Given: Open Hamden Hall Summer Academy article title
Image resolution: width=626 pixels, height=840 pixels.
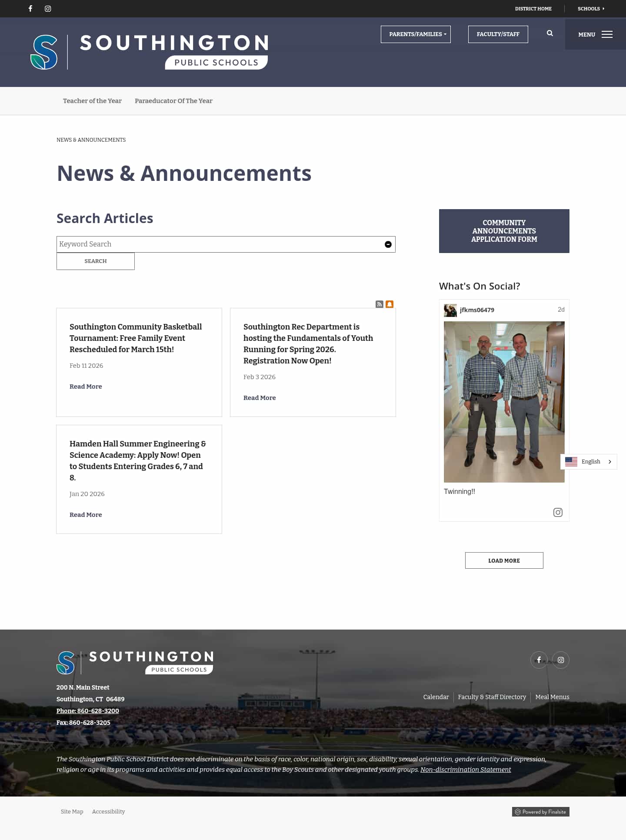Looking at the screenshot, I should [x=138, y=460].
